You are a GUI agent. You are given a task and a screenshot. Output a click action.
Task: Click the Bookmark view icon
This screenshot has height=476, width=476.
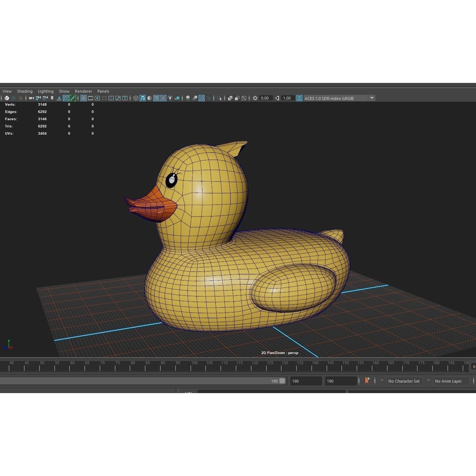[x=52, y=98]
